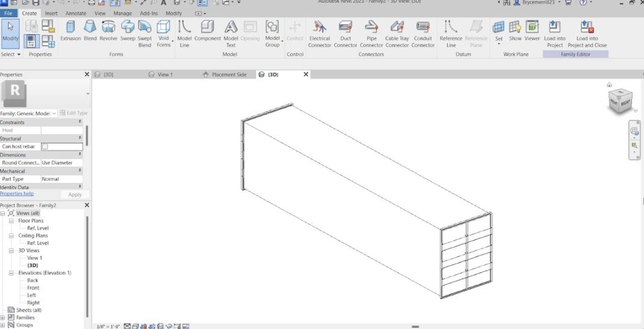Click the Round Connector Use Diameter value
The image size is (644, 329).
[61, 163]
